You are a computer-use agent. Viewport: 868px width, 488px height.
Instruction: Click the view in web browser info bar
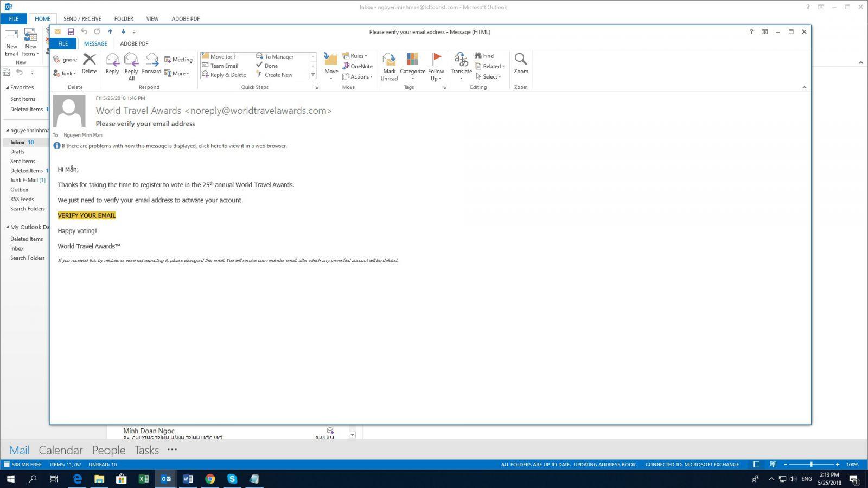[x=174, y=146]
